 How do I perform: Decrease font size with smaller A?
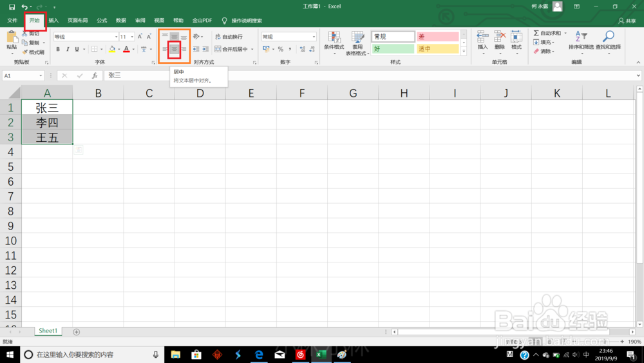(x=149, y=37)
